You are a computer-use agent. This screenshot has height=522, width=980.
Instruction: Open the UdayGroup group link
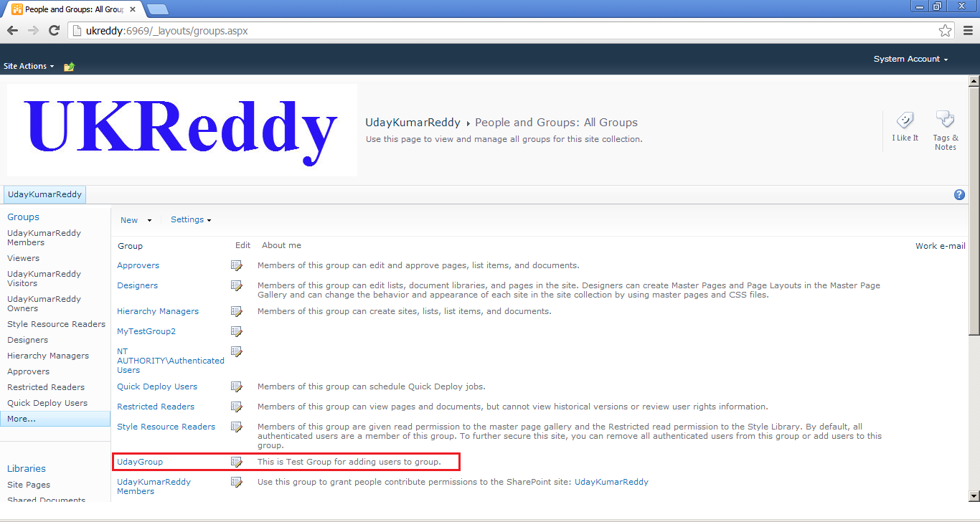click(x=140, y=462)
